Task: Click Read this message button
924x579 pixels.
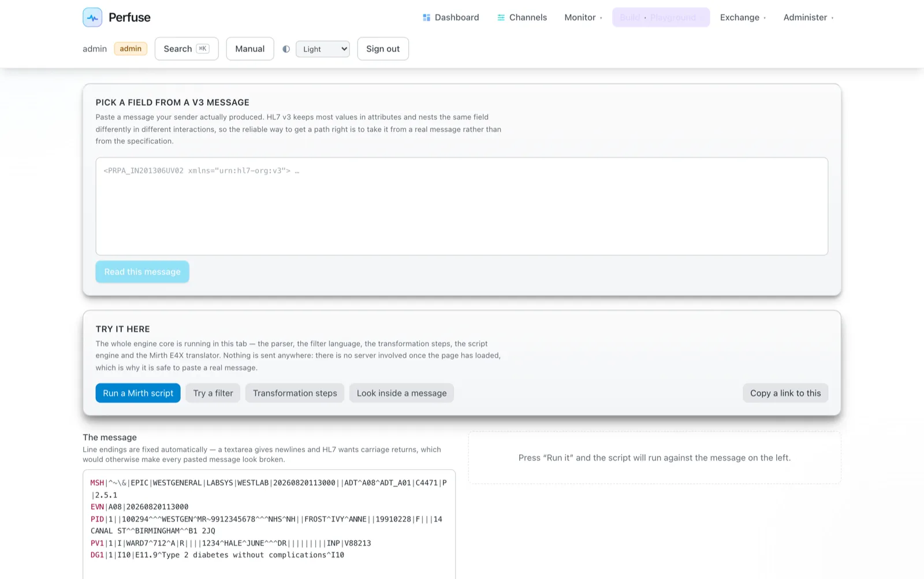Action: click(142, 272)
